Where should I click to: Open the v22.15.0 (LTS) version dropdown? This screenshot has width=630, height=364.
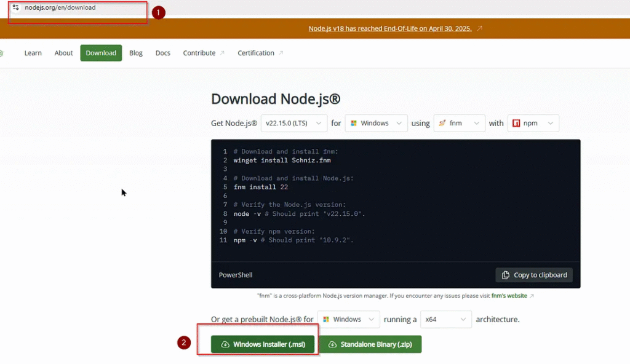pos(294,124)
